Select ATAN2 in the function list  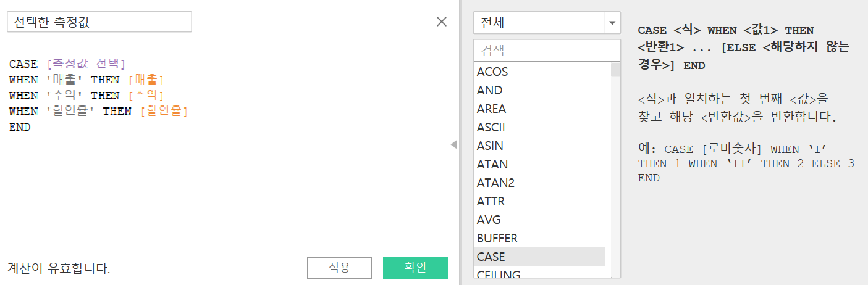(x=541, y=183)
